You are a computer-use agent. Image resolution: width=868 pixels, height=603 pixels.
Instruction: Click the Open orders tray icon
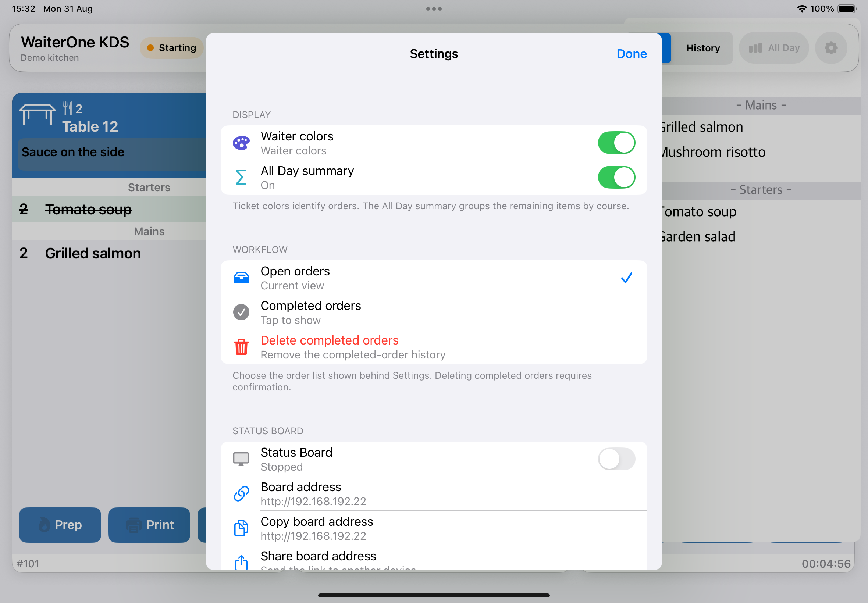tap(241, 278)
